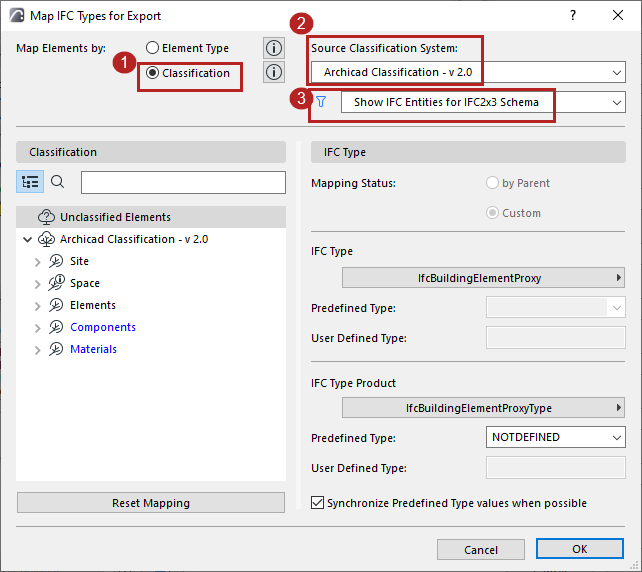Expand the Components branch

pyautogui.click(x=38, y=328)
